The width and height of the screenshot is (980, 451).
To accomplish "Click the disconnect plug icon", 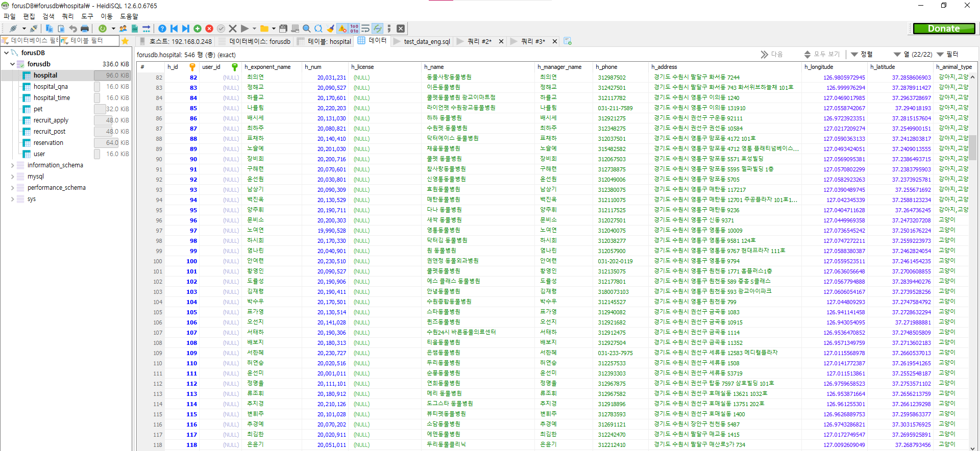I will click(x=34, y=29).
